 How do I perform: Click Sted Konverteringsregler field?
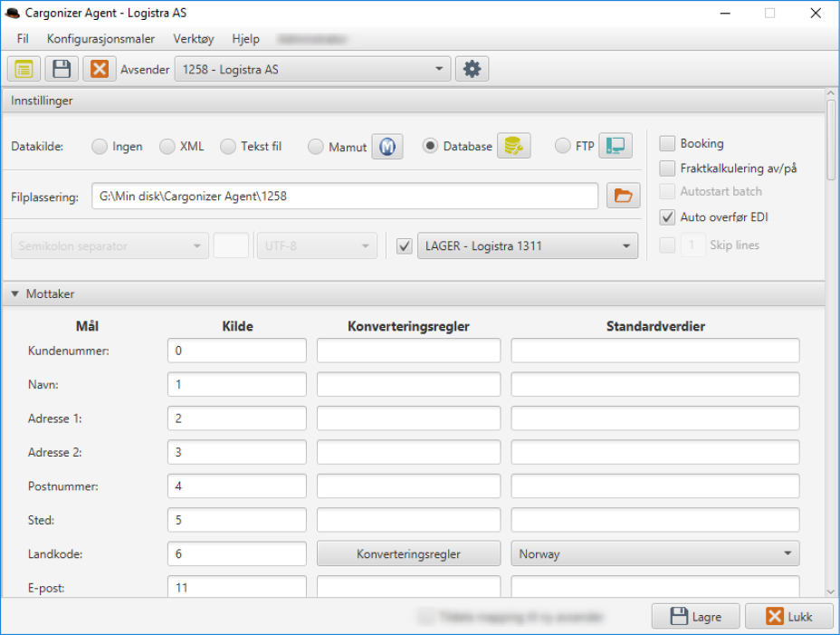pos(409,520)
